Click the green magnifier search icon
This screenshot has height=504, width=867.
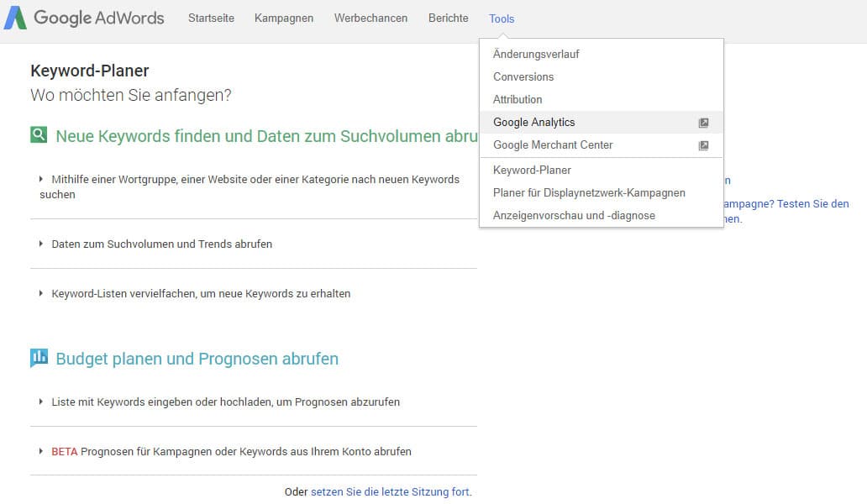pos(39,134)
